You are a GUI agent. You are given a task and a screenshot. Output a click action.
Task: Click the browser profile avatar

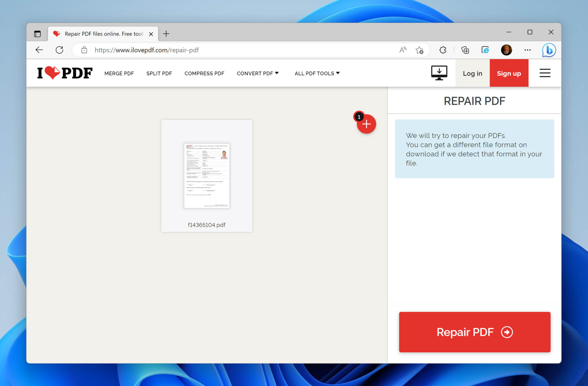(506, 50)
